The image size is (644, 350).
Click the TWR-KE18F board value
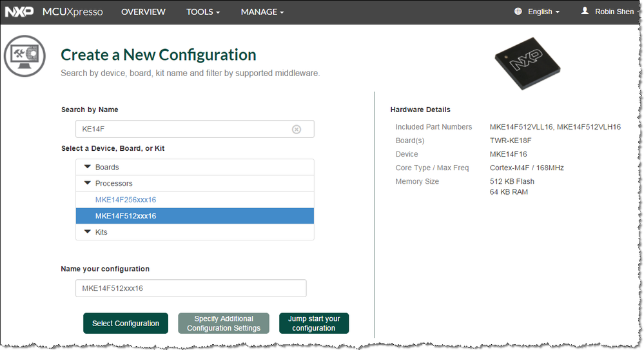pos(511,141)
